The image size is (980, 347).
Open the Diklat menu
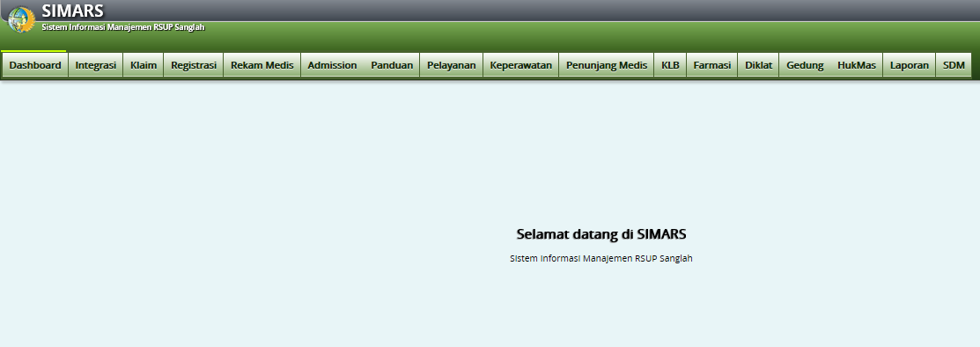(x=758, y=65)
